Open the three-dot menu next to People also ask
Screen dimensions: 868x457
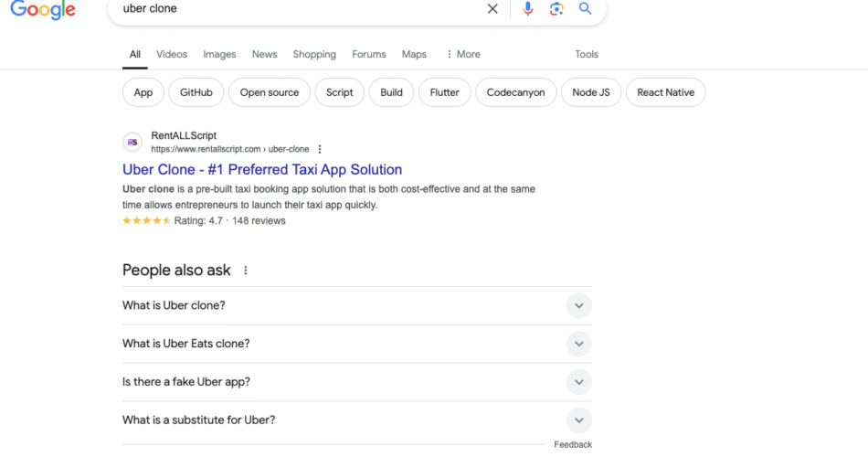coord(245,271)
